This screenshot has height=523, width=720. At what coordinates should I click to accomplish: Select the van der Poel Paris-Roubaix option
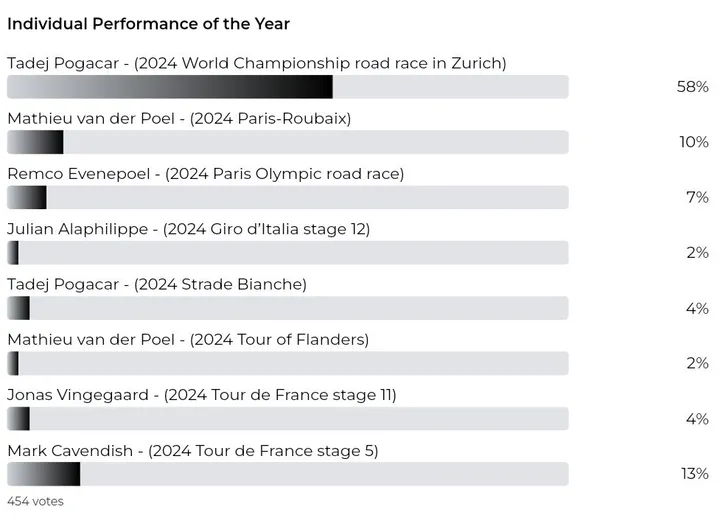click(x=179, y=119)
